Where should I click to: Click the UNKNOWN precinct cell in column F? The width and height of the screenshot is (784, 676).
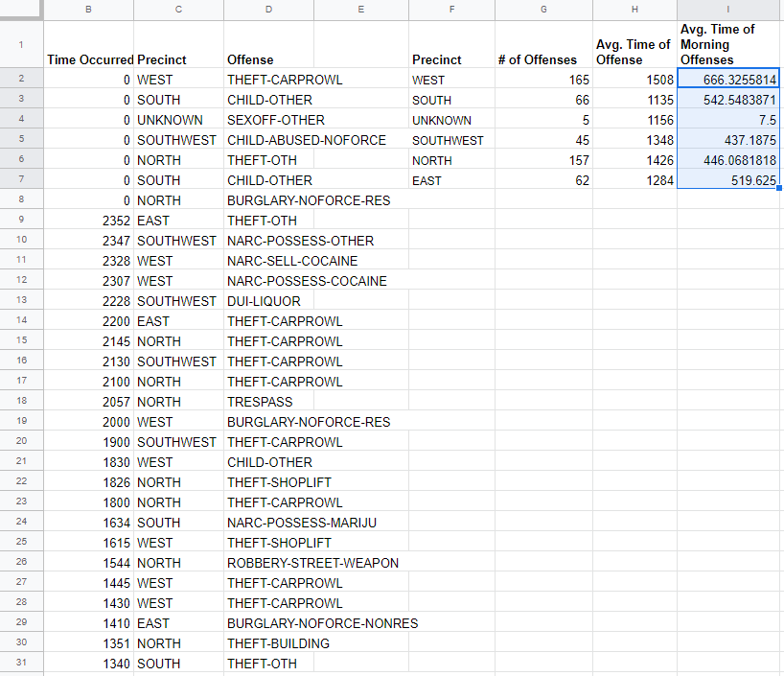click(451, 119)
